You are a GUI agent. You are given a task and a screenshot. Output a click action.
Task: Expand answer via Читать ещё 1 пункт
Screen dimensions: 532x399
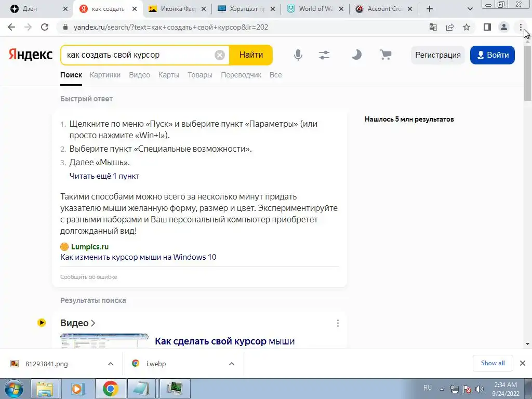coord(104,176)
